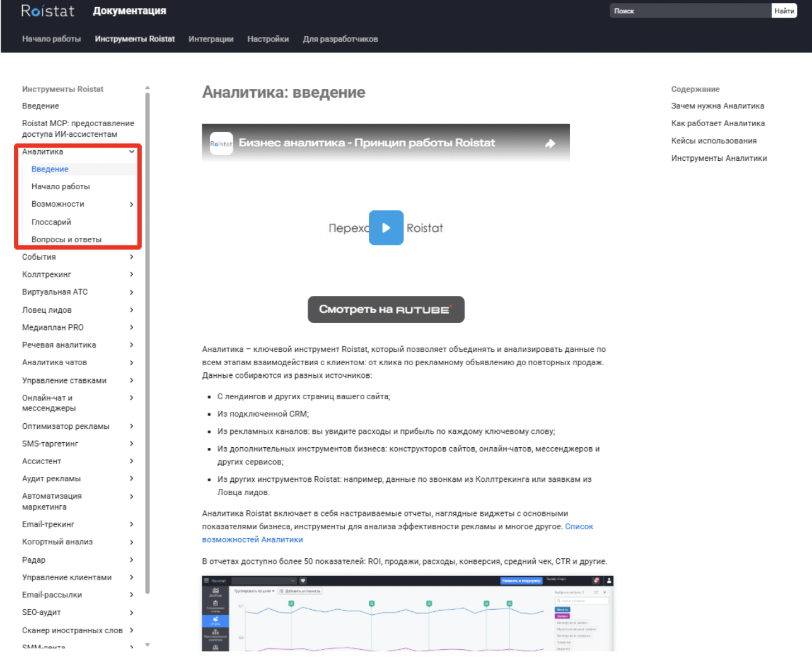Focus the Поиск search field
Screen dimensions: 812x661
click(x=690, y=11)
